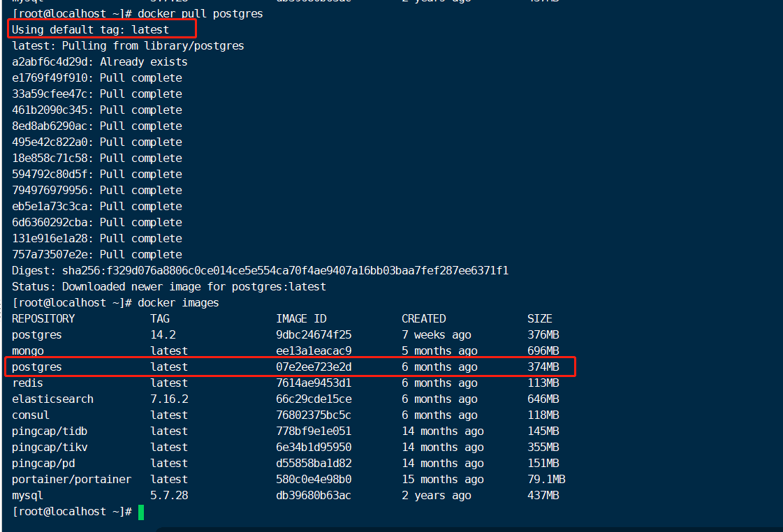The height and width of the screenshot is (532, 783).
Task: Click layer line '594792c80d5f: Pull complete'
Action: (x=97, y=174)
